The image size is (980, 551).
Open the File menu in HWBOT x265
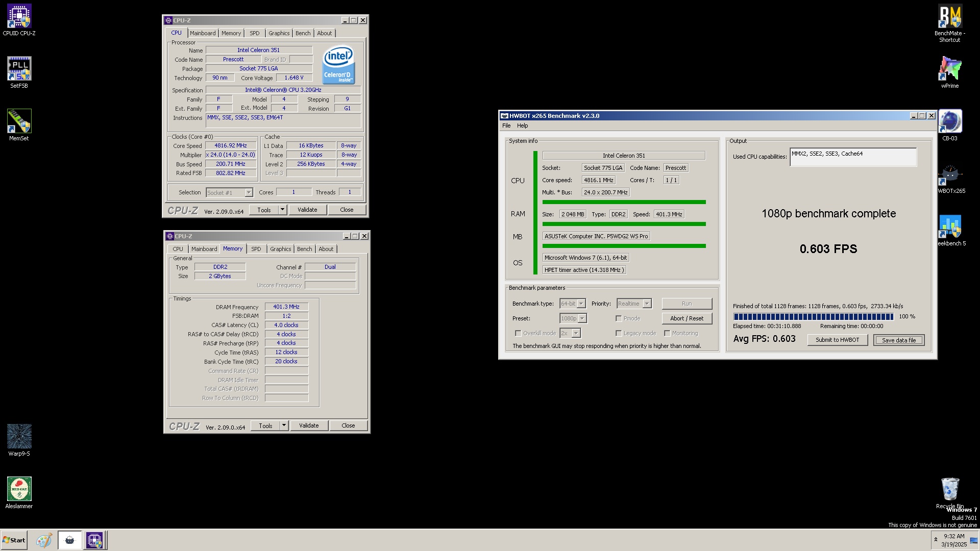click(506, 126)
